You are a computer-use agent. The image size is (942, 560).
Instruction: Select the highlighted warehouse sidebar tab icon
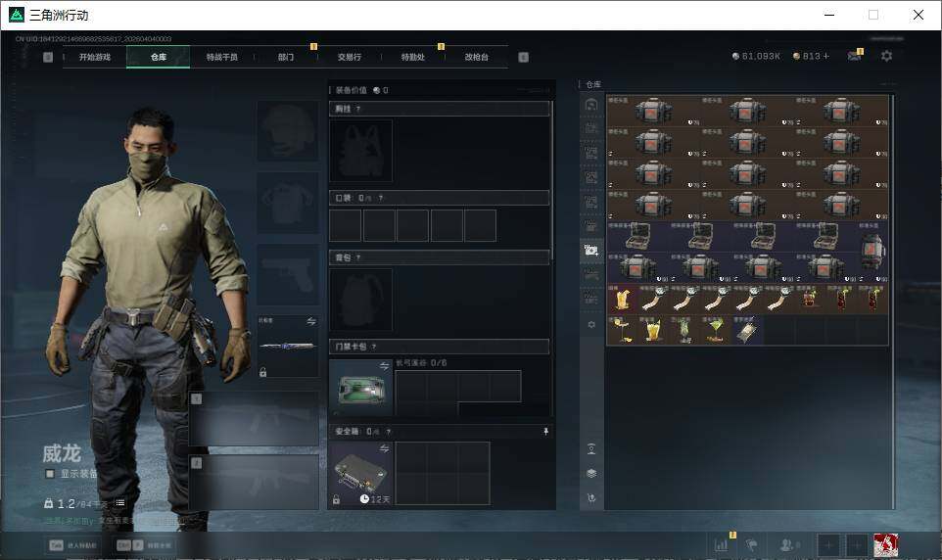click(591, 250)
